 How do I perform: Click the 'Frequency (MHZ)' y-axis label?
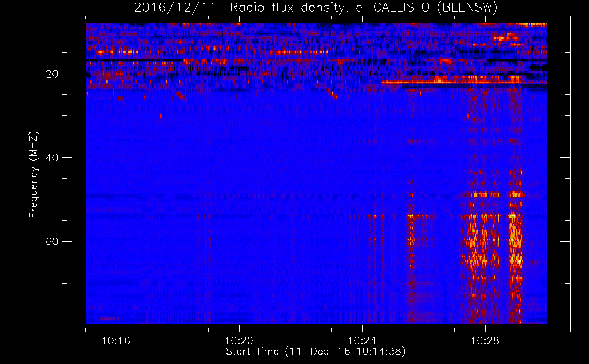click(33, 175)
